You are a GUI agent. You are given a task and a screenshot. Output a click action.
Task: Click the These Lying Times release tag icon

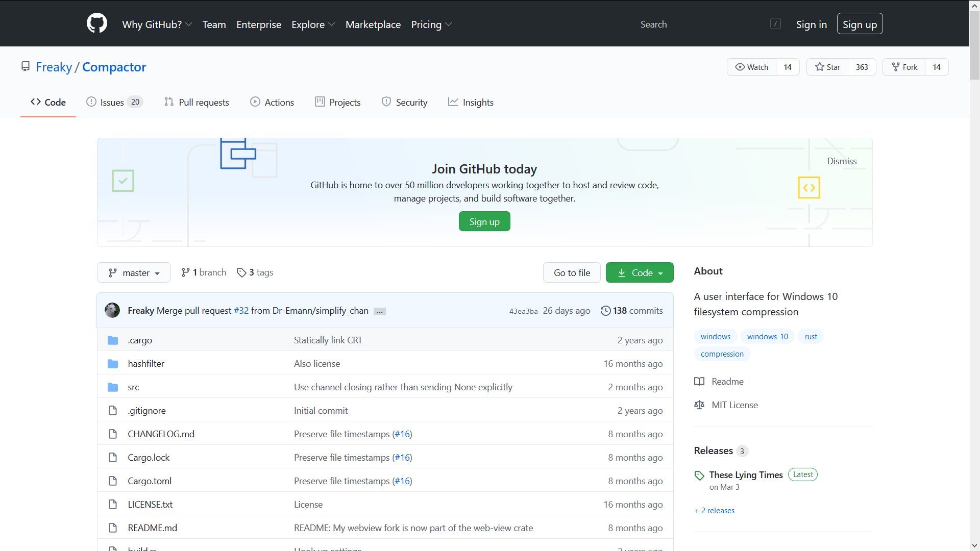(699, 475)
